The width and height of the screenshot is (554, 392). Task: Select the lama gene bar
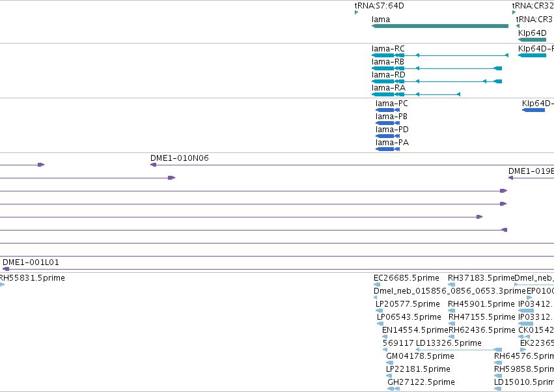[x=440, y=26]
